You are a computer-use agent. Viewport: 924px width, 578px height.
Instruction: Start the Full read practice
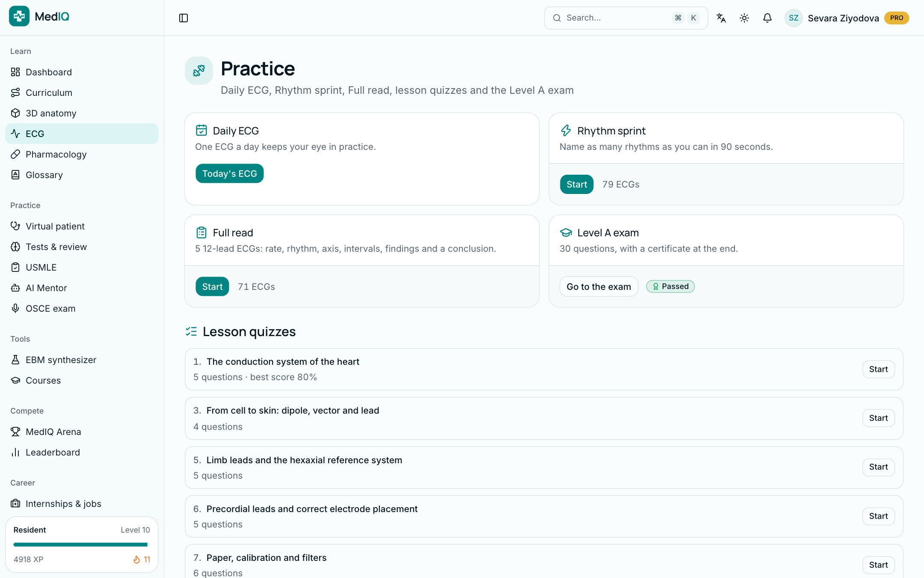click(212, 286)
